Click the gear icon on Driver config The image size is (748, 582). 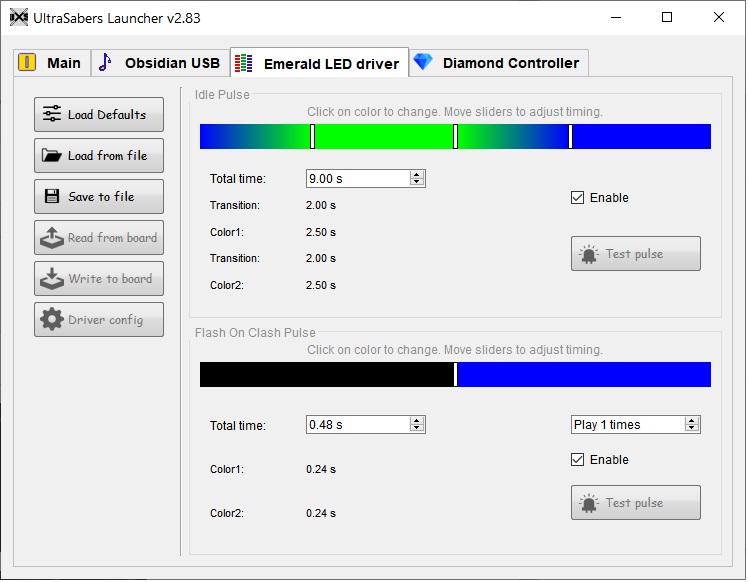pyautogui.click(x=52, y=320)
